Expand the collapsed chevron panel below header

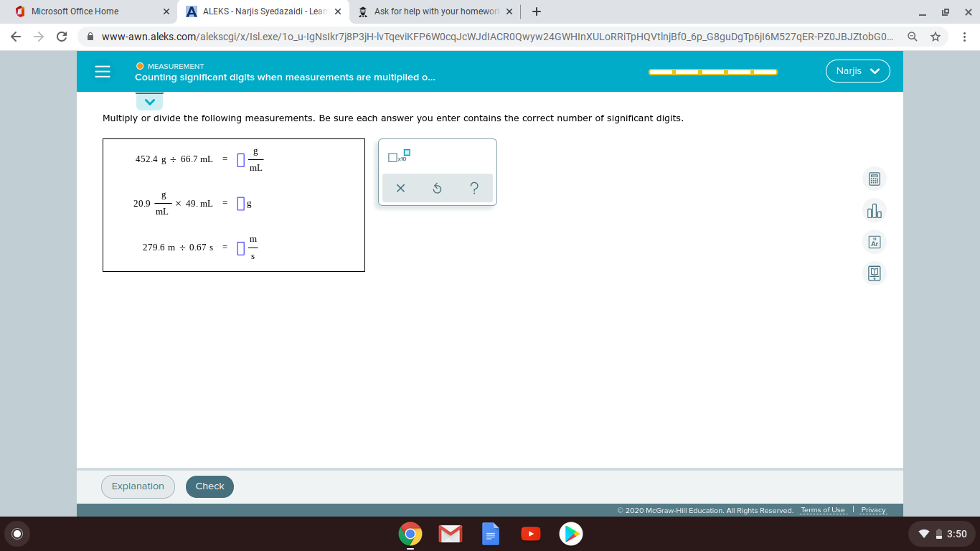click(149, 102)
